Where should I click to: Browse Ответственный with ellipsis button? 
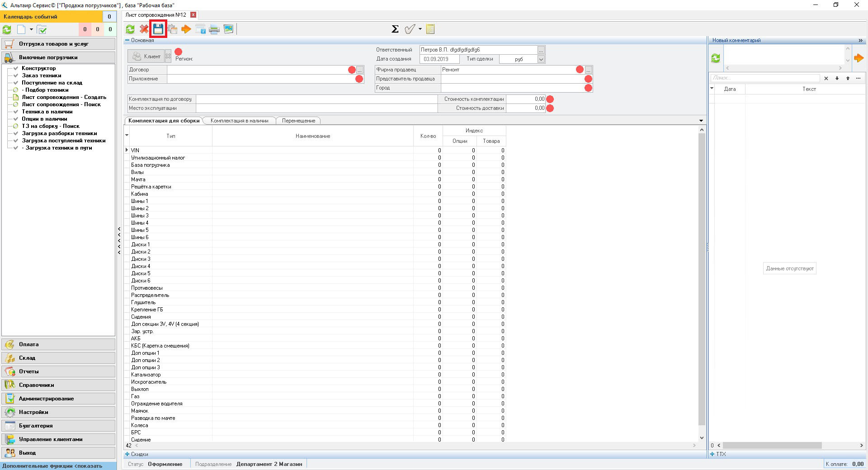click(x=541, y=50)
